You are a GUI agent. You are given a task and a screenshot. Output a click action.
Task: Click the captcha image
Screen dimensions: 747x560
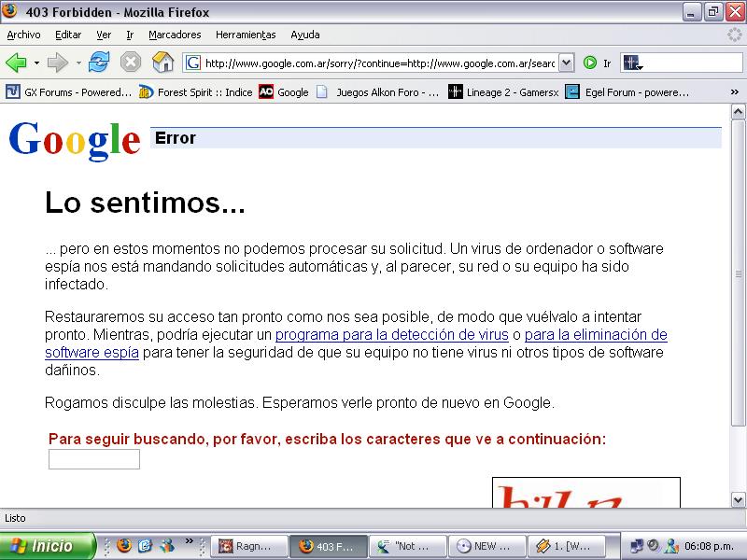pos(586,493)
